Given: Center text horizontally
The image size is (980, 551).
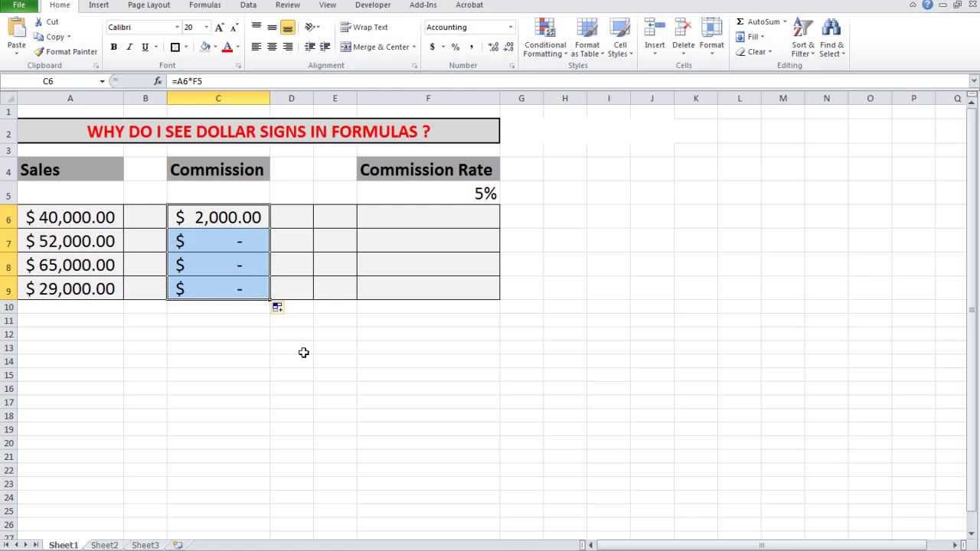Looking at the screenshot, I should click(x=272, y=47).
